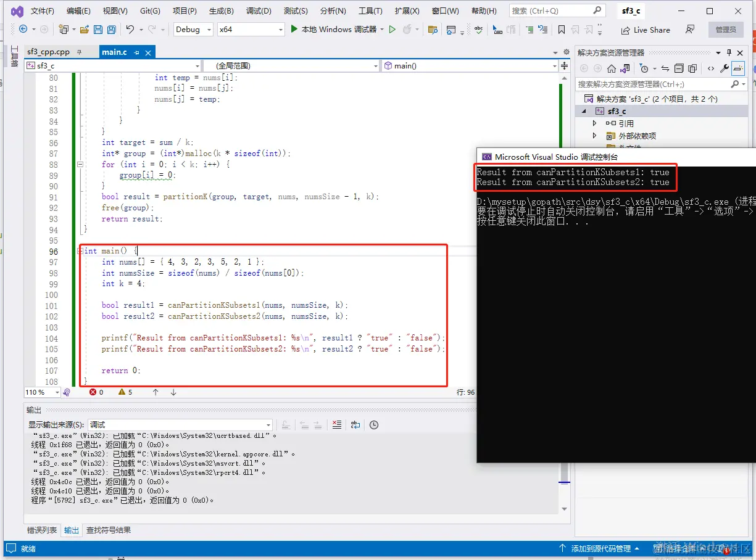Click the abc spell check icon
756x560 pixels.
(479, 30)
